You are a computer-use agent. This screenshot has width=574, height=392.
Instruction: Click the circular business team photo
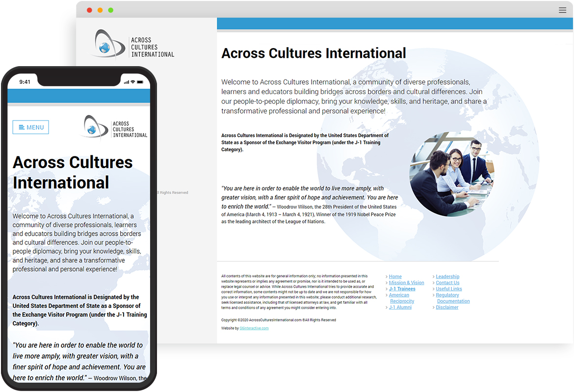(x=452, y=174)
